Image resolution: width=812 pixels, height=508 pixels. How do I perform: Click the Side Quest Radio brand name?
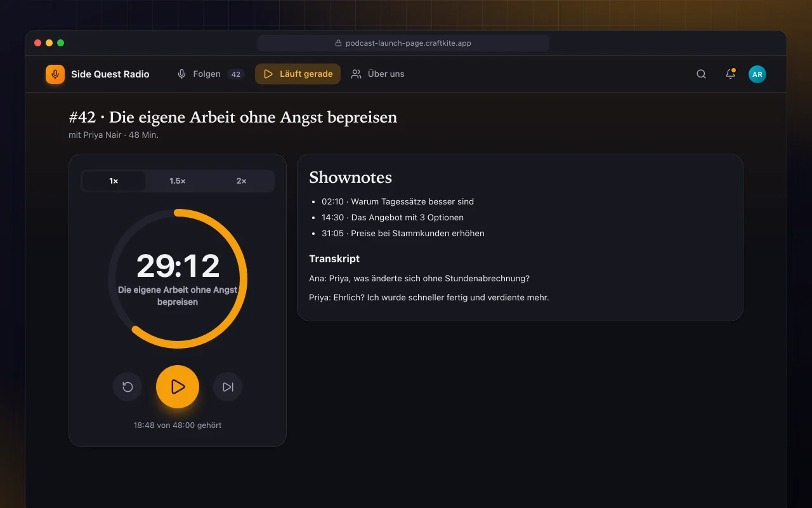(110, 74)
